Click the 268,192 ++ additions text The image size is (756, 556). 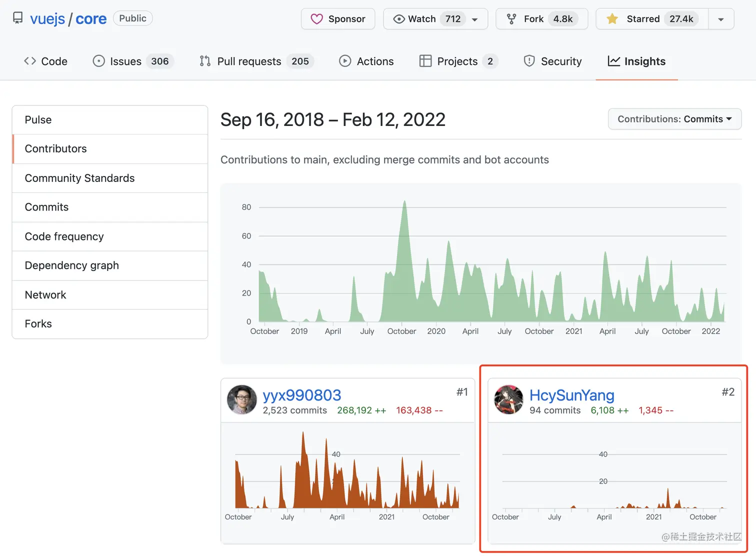[x=361, y=410]
